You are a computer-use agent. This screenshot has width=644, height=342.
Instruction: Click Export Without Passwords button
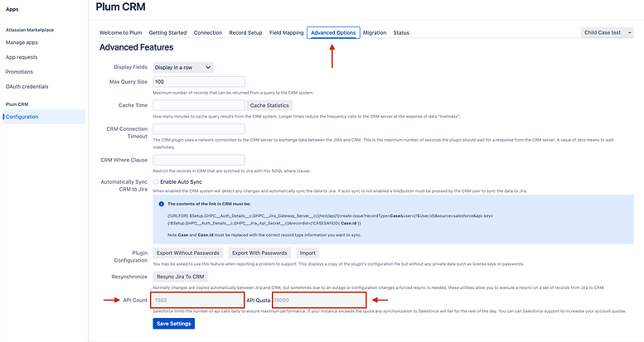click(x=188, y=253)
